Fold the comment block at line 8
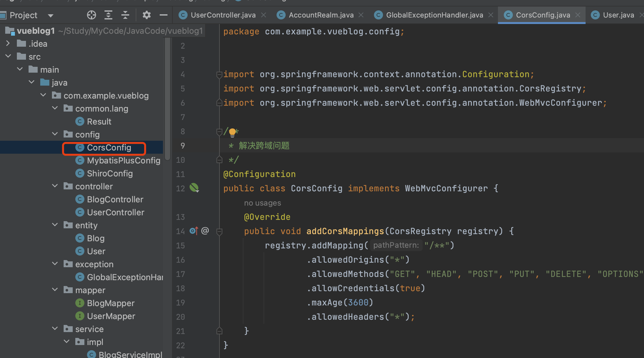 (x=219, y=132)
